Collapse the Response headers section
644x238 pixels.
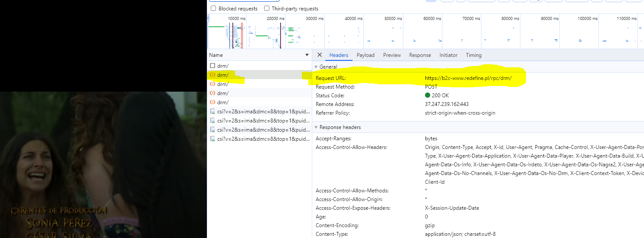click(x=316, y=127)
